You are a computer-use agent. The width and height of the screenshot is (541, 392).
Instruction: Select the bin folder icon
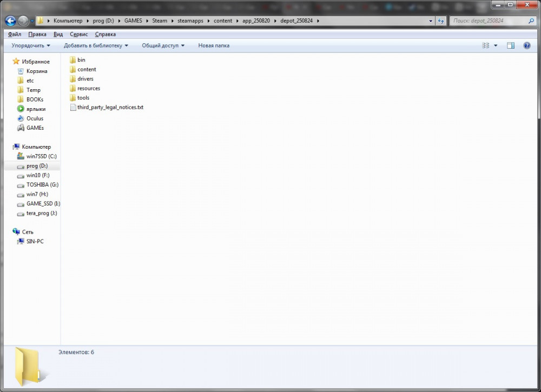click(x=72, y=59)
